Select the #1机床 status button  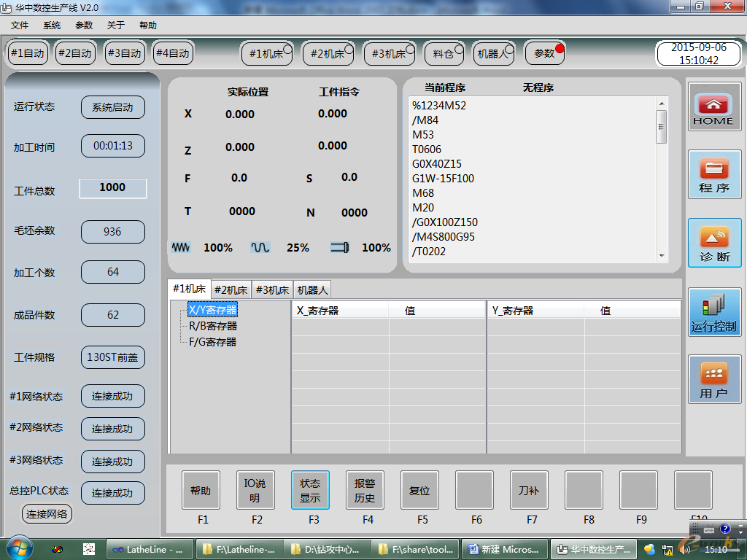click(x=267, y=53)
